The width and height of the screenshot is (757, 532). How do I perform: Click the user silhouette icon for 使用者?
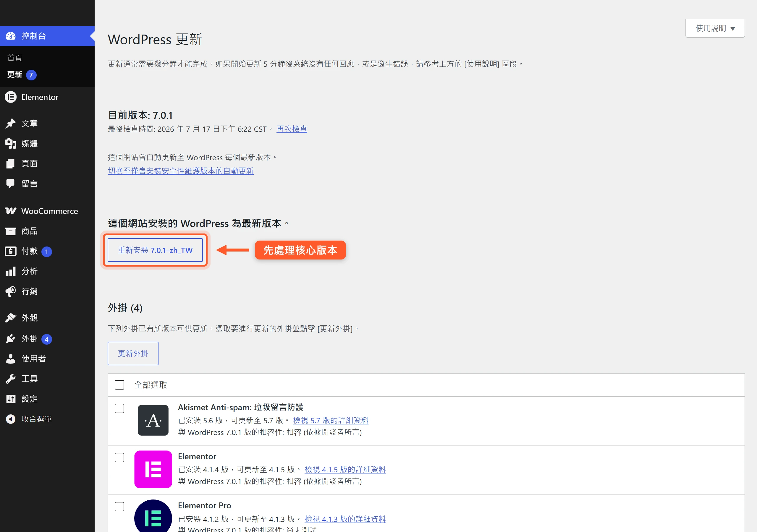pyautogui.click(x=11, y=359)
